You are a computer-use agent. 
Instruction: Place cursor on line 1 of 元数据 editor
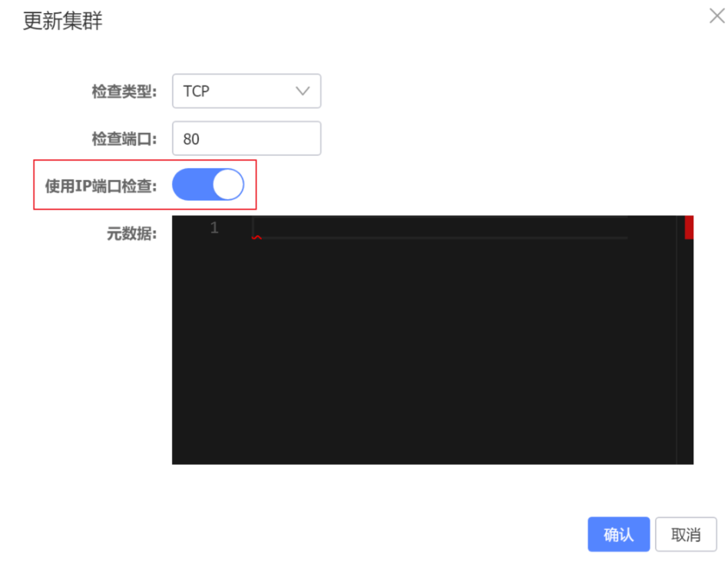click(440, 227)
